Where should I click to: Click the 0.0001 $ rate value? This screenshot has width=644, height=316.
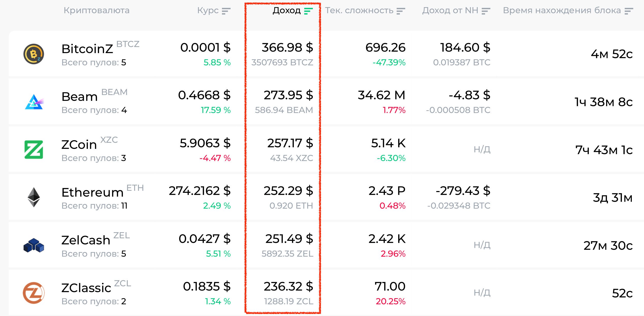pos(205,48)
